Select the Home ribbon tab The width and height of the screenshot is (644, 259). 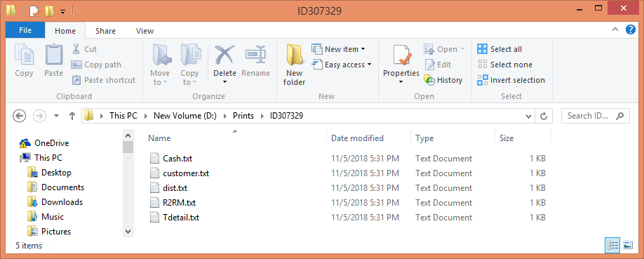65,30
